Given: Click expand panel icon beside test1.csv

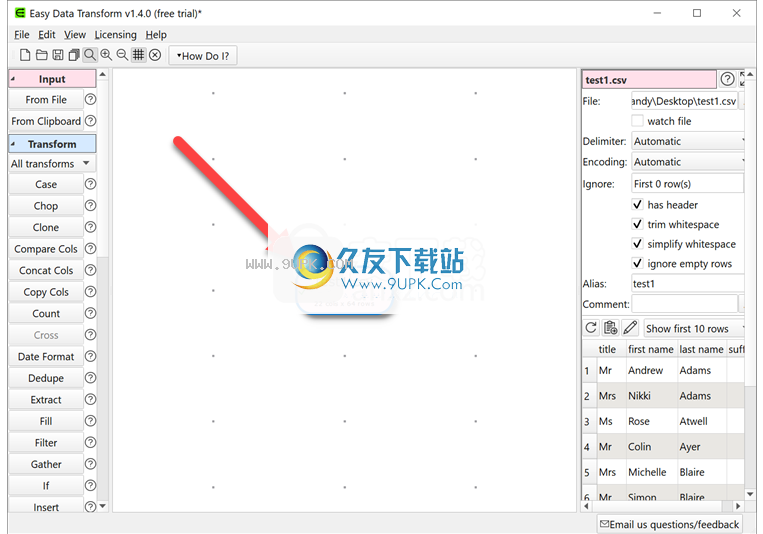Looking at the screenshot, I should pos(742,79).
